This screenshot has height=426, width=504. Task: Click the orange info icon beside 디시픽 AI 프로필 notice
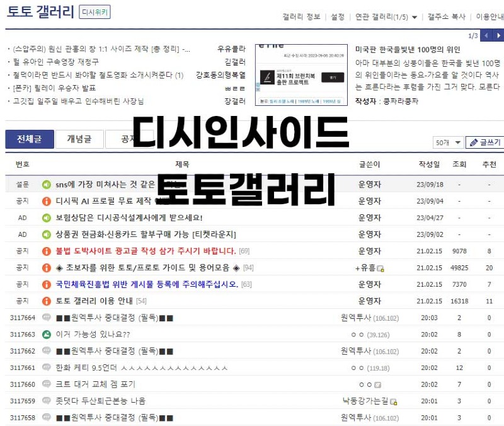tap(46, 201)
